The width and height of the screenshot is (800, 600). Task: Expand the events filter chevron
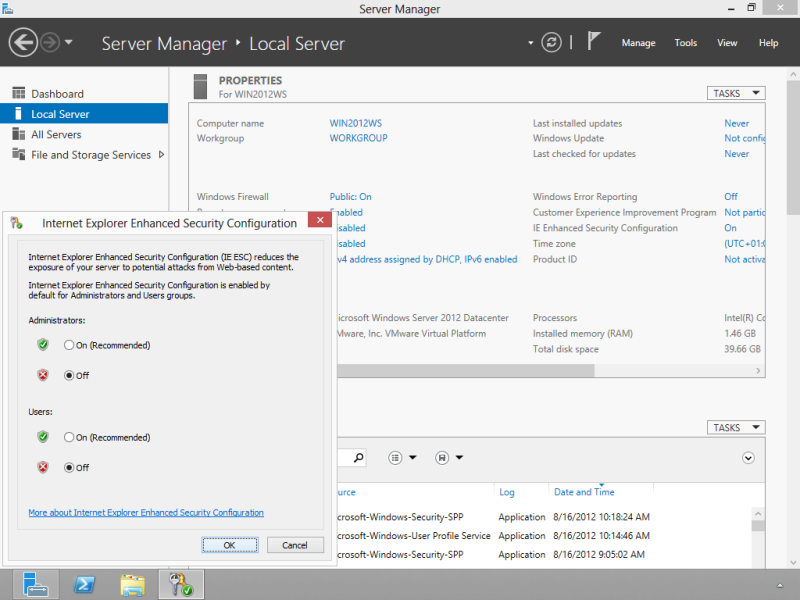748,458
